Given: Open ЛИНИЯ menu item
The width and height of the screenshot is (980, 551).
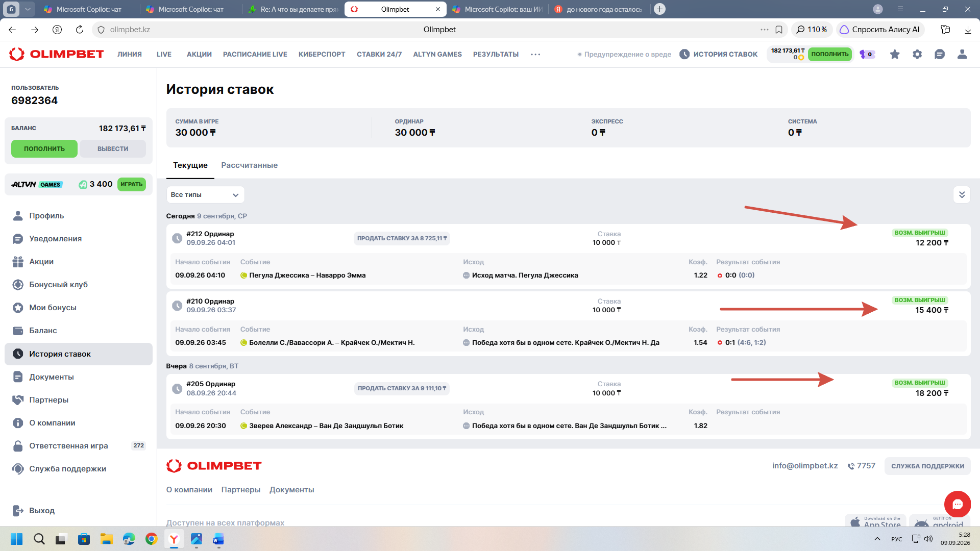Looking at the screenshot, I should click(130, 54).
